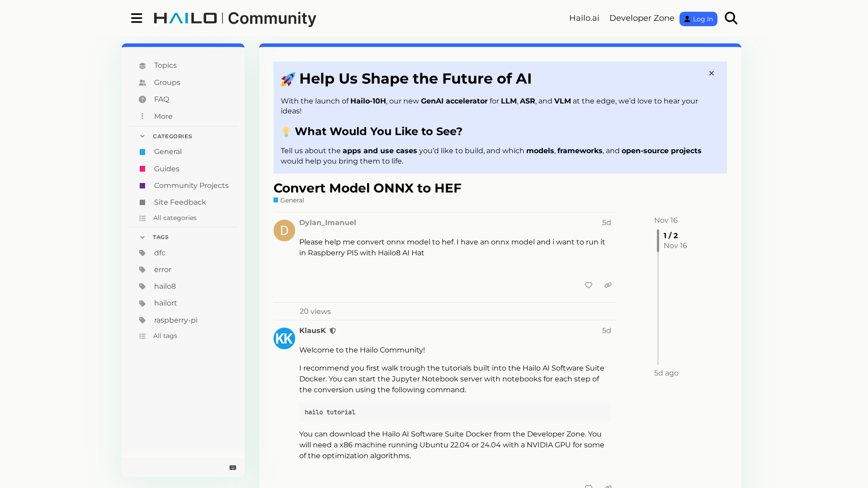Like Dylan_Imanuel's post with heart icon
Image resolution: width=868 pixels, height=488 pixels.
tap(588, 285)
